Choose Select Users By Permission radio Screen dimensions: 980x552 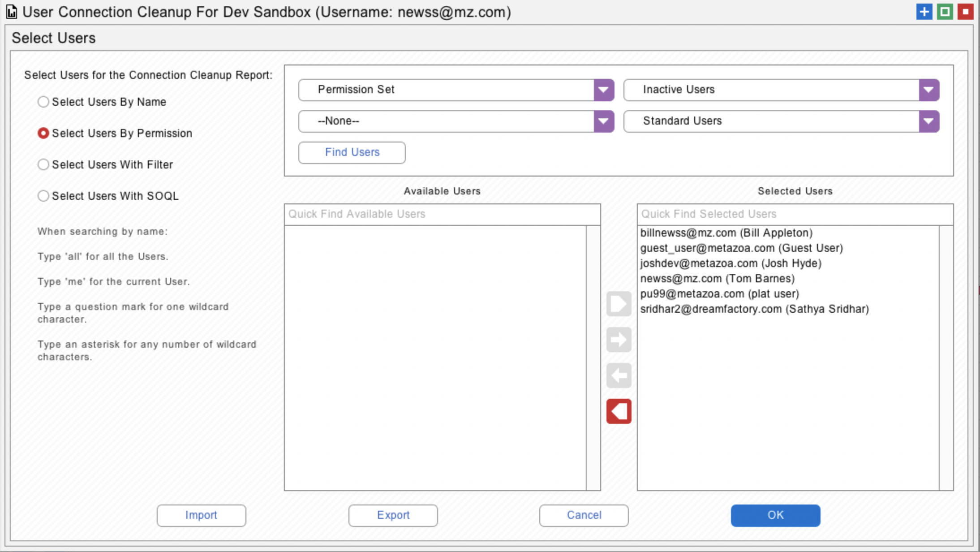(x=43, y=134)
